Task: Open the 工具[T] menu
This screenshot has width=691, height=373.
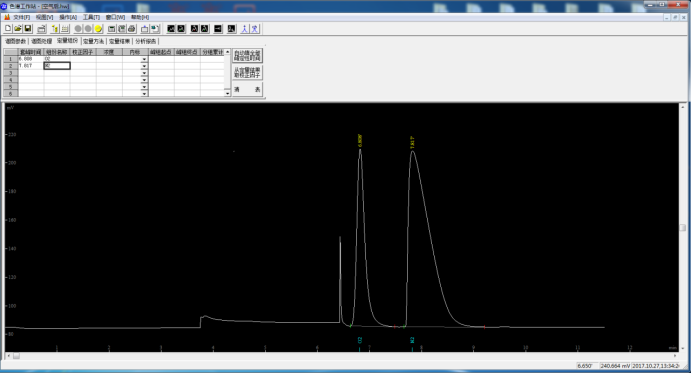Action: point(91,17)
